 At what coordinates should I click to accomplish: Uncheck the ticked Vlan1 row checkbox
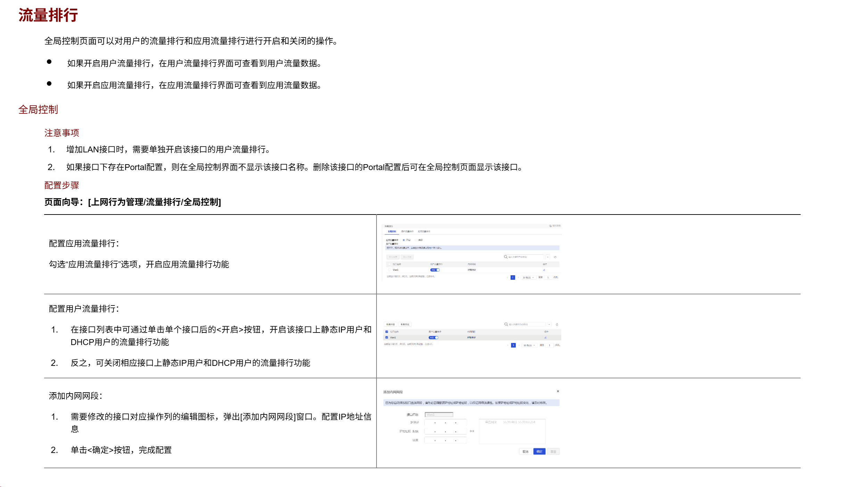(x=387, y=337)
